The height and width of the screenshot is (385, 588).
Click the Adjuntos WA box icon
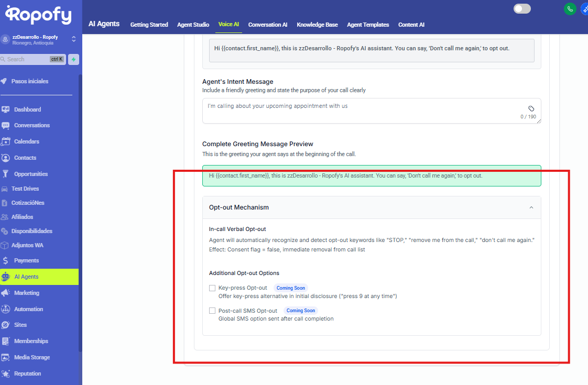tap(4, 245)
